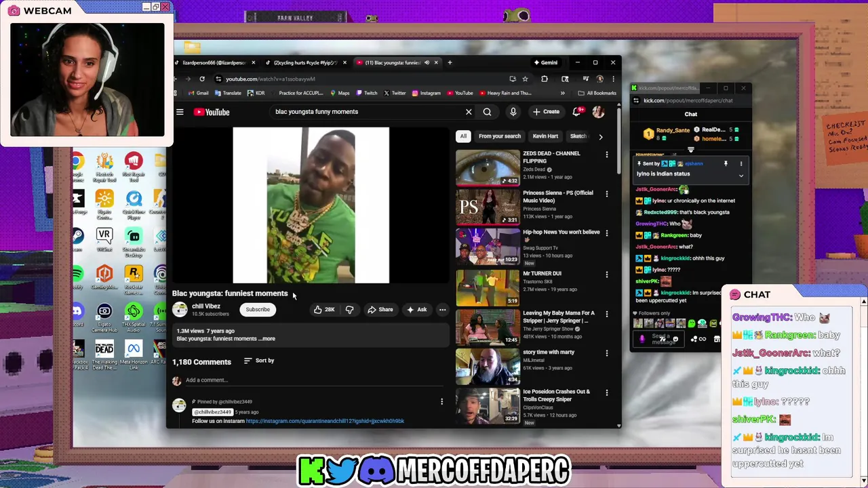868x488 pixels.
Task: Open the Instagram link in the pinned comment
Action: point(325,421)
